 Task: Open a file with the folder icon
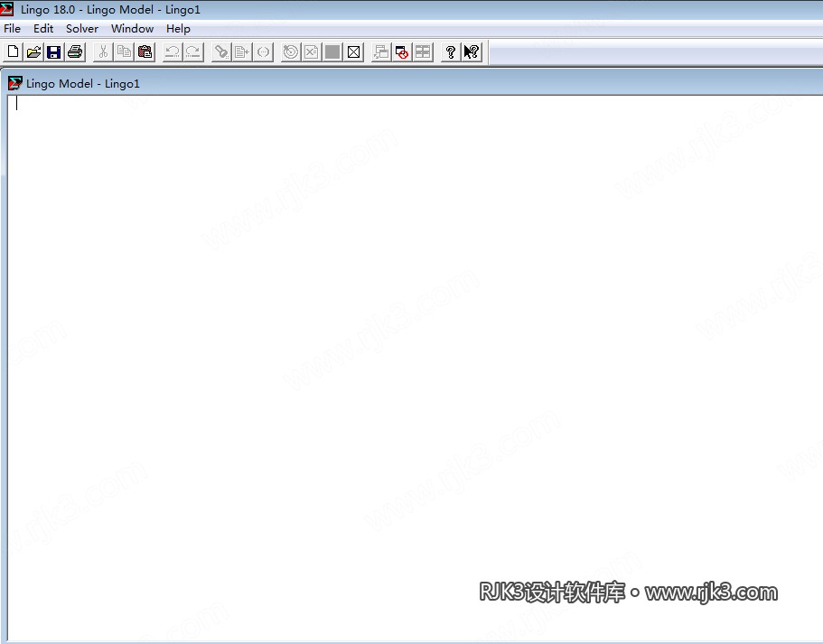(33, 52)
